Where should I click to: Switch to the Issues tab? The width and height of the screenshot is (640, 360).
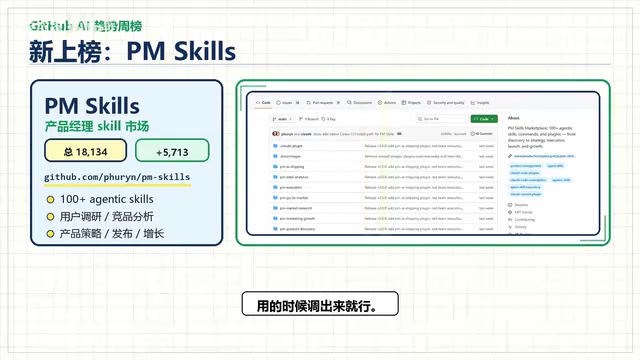[x=288, y=103]
